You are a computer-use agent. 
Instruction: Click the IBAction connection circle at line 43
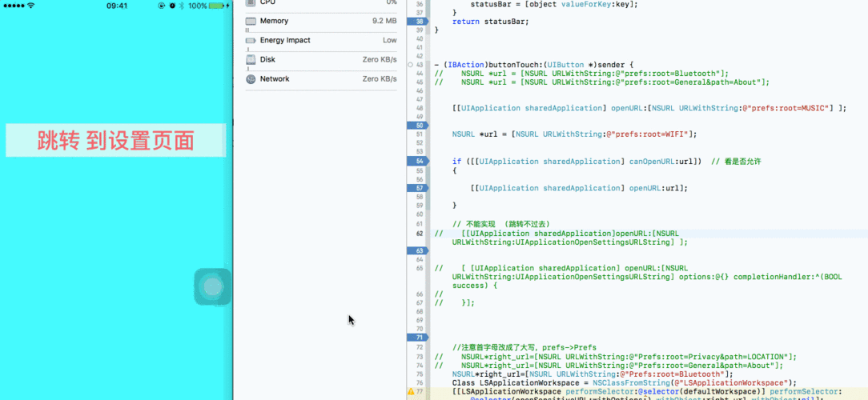(x=411, y=64)
